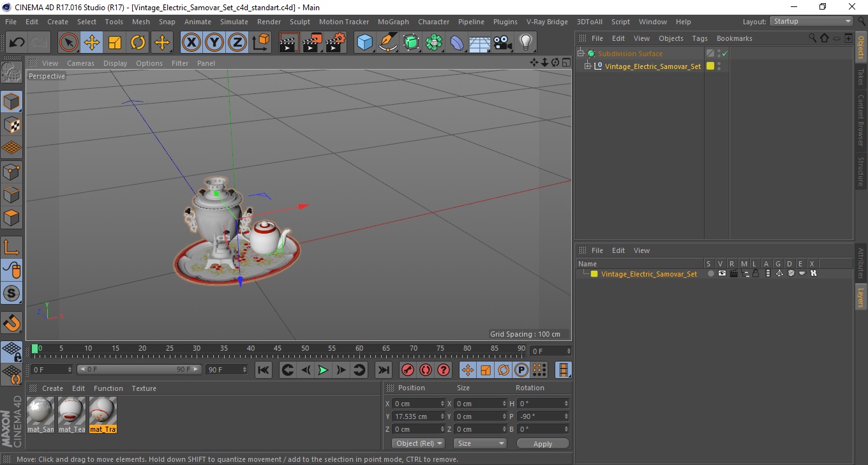The width and height of the screenshot is (868, 465).
Task: Open the V-Ray Bridge menu
Action: 547,22
